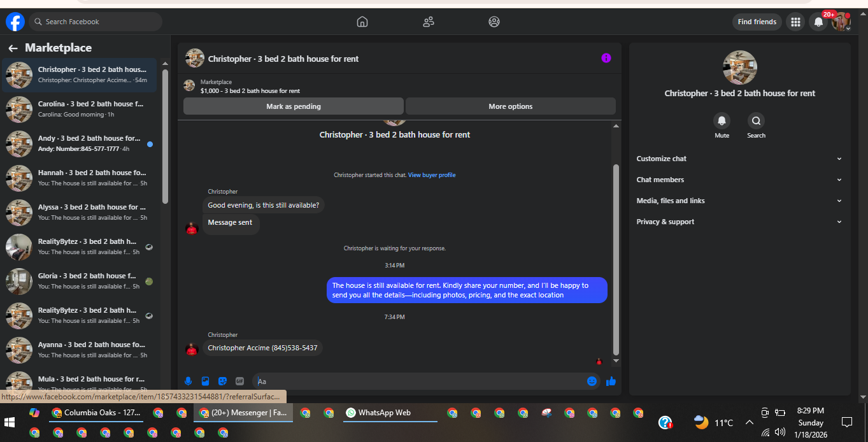Click taskbar Wi-Fi network icon

[765, 432]
